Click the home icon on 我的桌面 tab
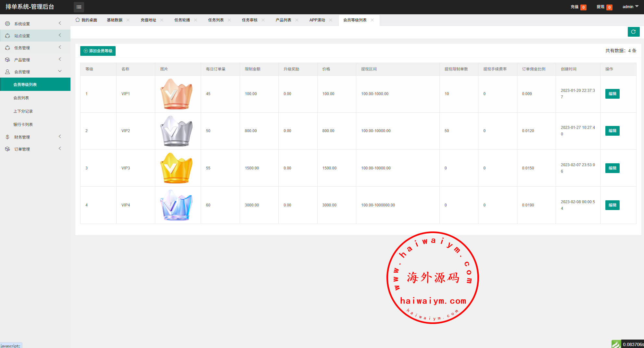This screenshot has height=348, width=644. [x=78, y=20]
